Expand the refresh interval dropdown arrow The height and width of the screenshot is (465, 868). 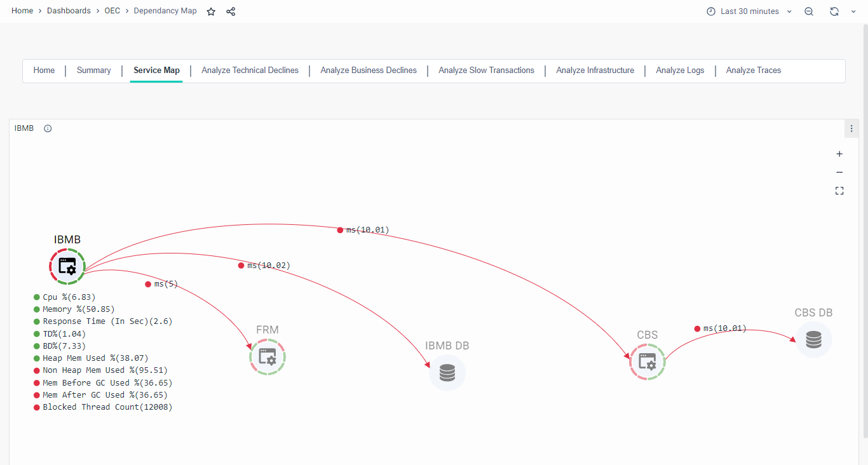[853, 11]
